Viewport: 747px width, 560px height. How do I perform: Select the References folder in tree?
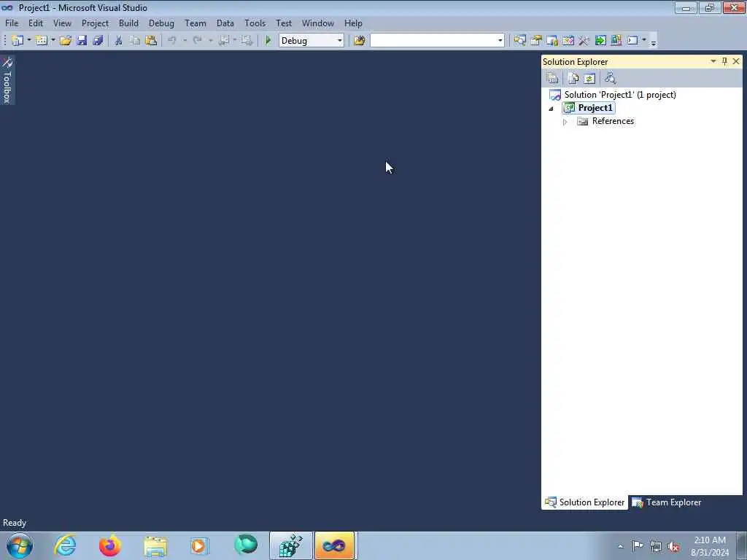[613, 122]
